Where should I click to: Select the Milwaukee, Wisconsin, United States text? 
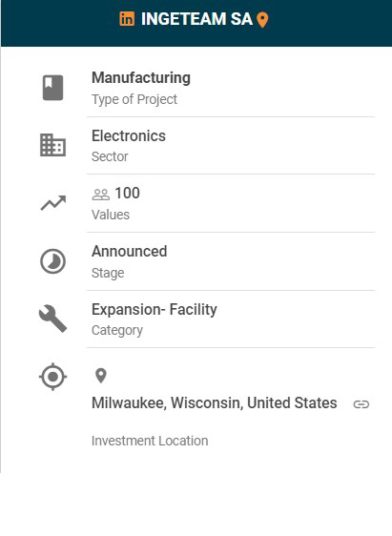tap(215, 403)
